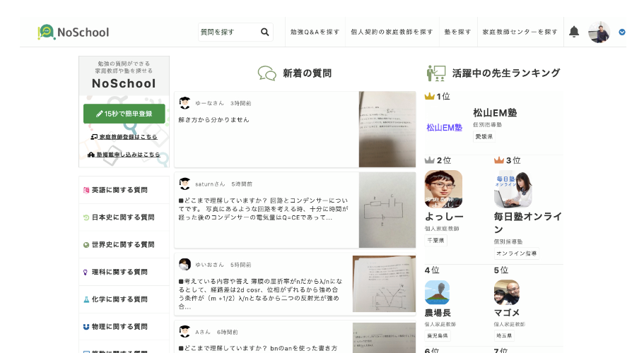The height and width of the screenshot is (353, 644).
Task: Open 毎日塾オンライン profile image
Action: coord(513,189)
